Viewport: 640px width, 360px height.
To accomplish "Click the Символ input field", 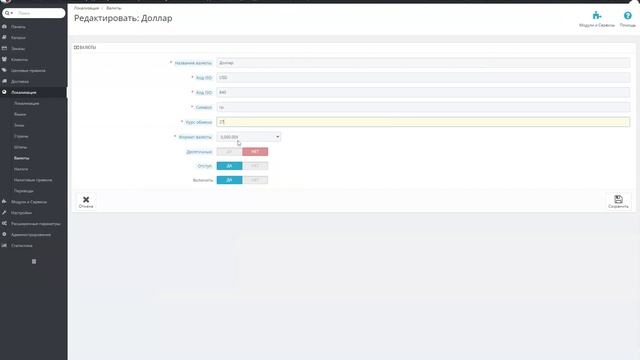I will (423, 107).
